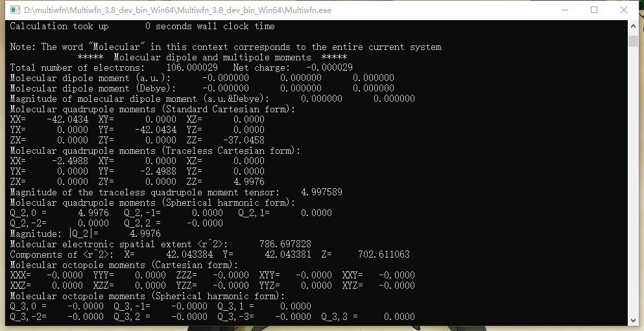The height and width of the screenshot is (331, 644).
Task: Click the vertical scrollbar thumb
Action: (x=634, y=41)
